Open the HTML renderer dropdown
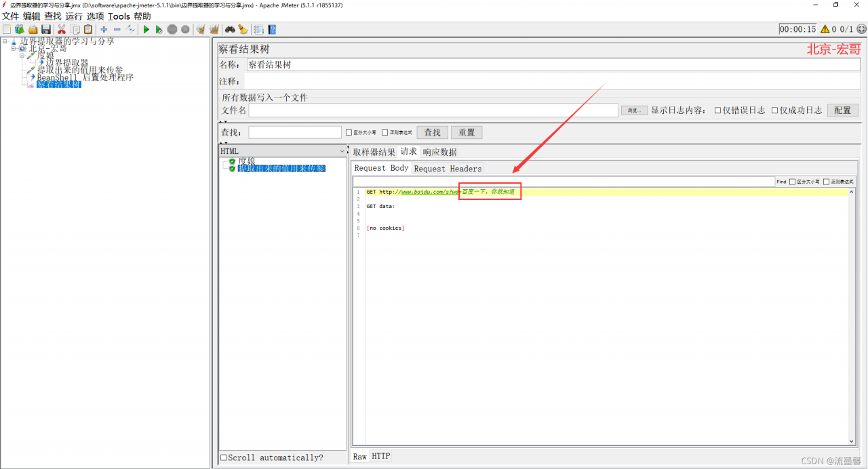The height and width of the screenshot is (469, 868). click(283, 151)
